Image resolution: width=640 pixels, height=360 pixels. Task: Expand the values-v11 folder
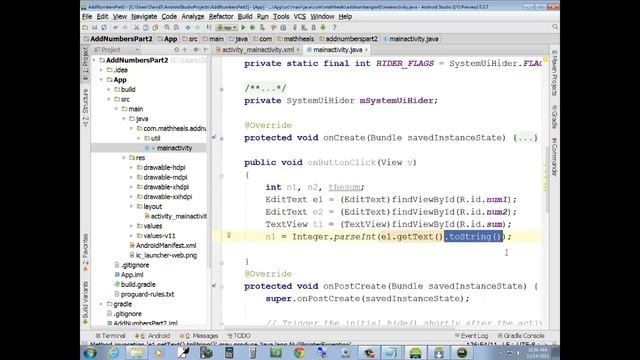(131, 236)
